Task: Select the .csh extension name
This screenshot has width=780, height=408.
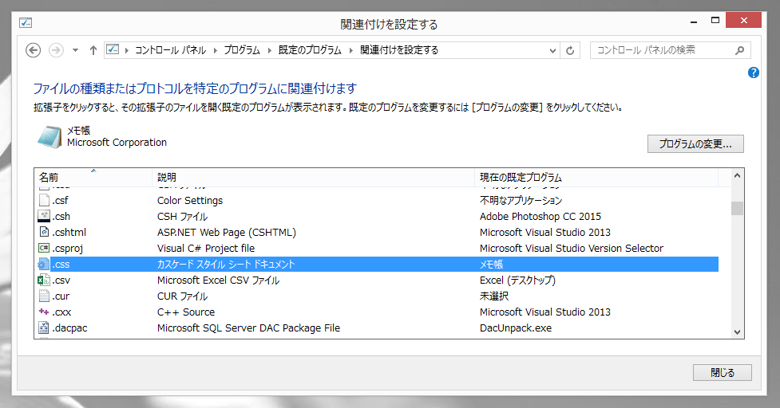Action: coord(61,216)
